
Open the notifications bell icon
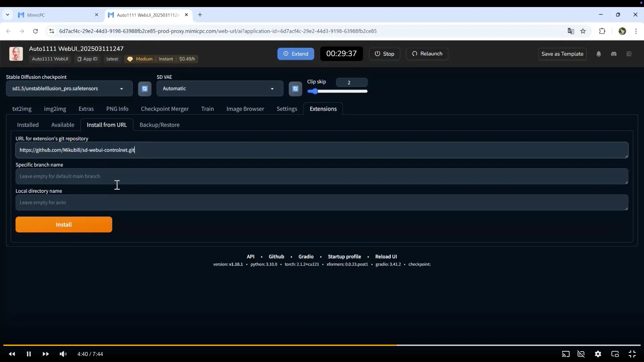click(x=598, y=54)
